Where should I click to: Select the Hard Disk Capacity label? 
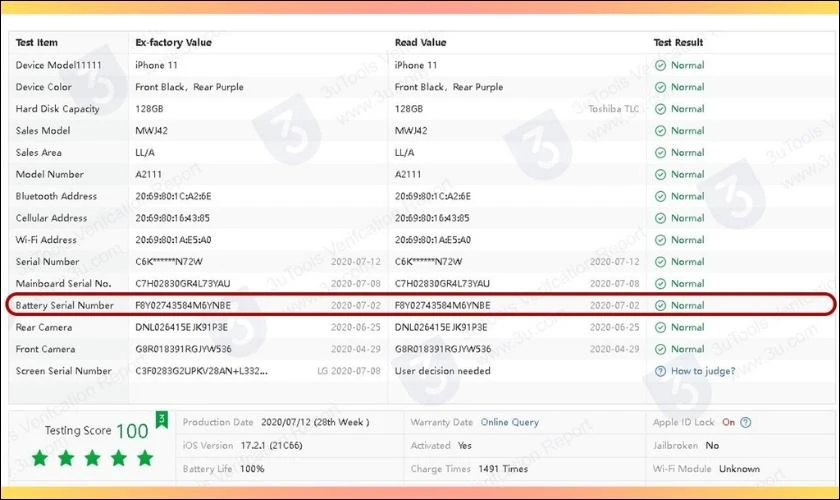tap(57, 109)
